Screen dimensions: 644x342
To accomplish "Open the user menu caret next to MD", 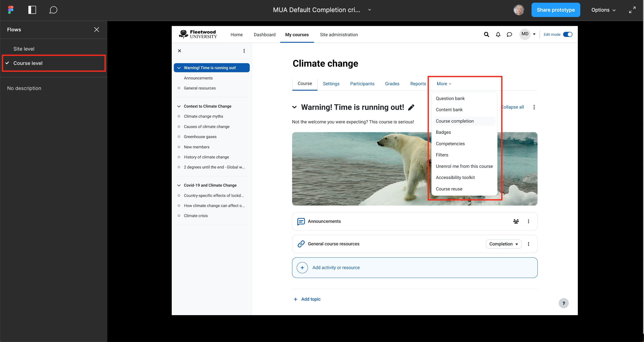I will pos(534,34).
